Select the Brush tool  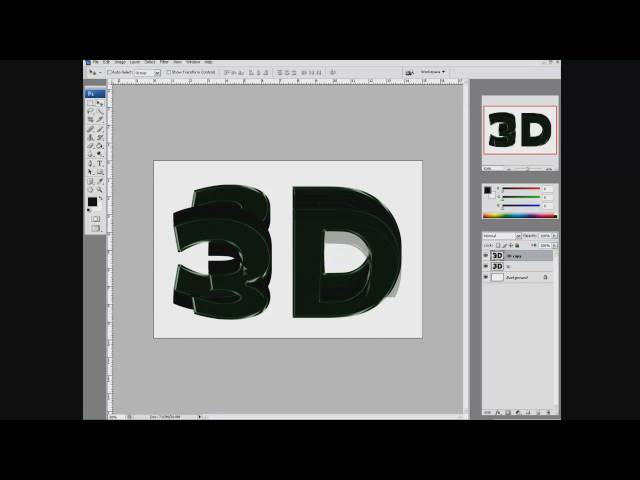100,129
